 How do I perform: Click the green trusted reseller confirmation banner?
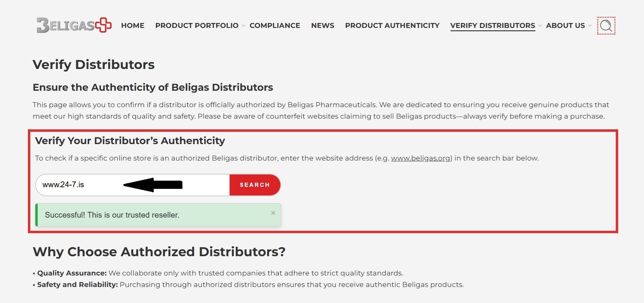tap(159, 214)
